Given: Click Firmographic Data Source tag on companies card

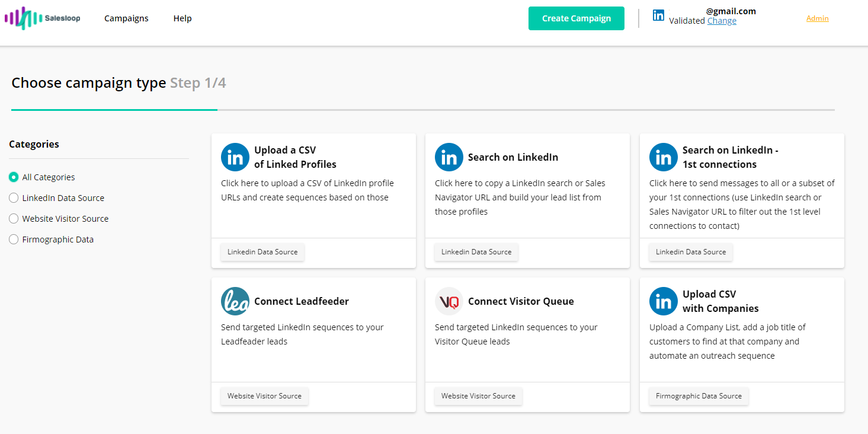Looking at the screenshot, I should tap(699, 396).
